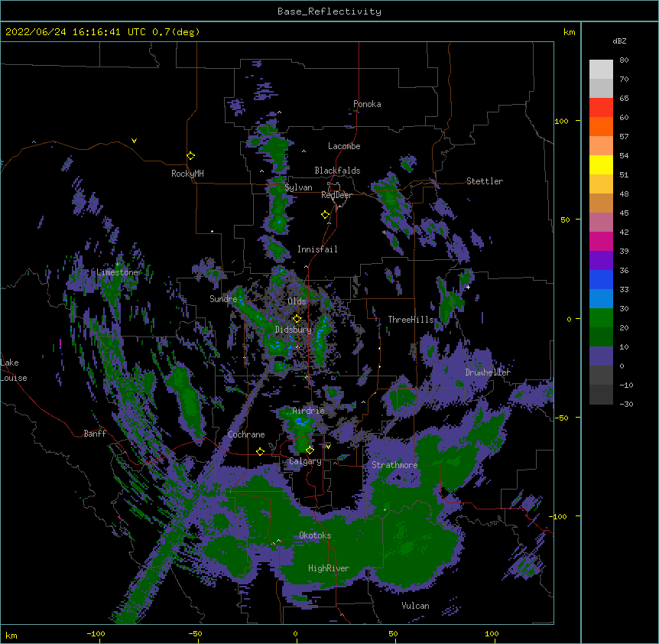Click the Banff label
Screen dimensions: 659x644
coord(95,434)
